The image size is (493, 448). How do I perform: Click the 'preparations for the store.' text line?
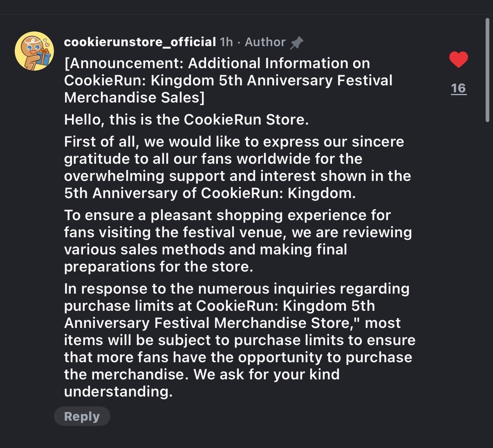159,267
